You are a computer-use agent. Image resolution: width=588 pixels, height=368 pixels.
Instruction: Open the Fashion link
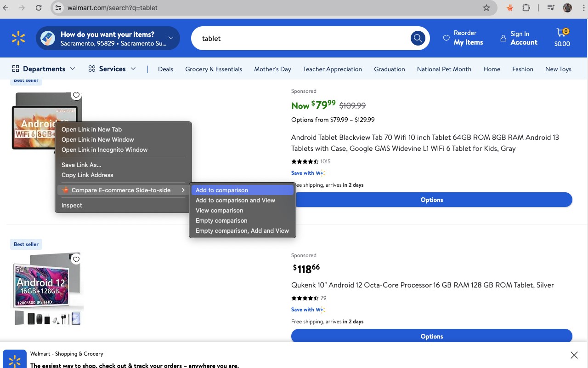point(522,69)
